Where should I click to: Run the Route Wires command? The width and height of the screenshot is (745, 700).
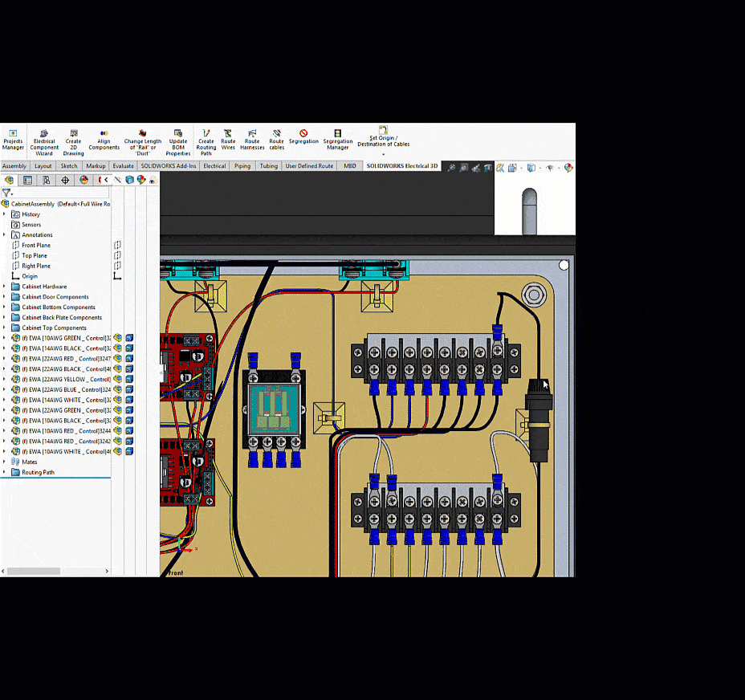pos(228,140)
